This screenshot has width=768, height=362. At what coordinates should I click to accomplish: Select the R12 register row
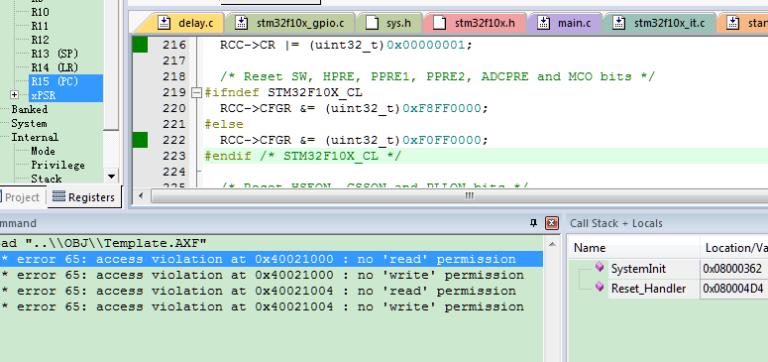[40, 40]
